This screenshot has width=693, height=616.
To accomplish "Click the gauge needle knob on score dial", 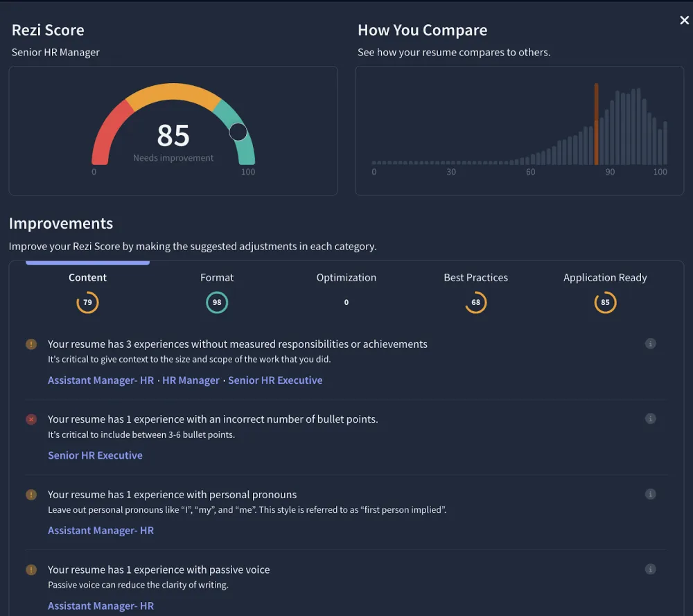I will coord(238,132).
